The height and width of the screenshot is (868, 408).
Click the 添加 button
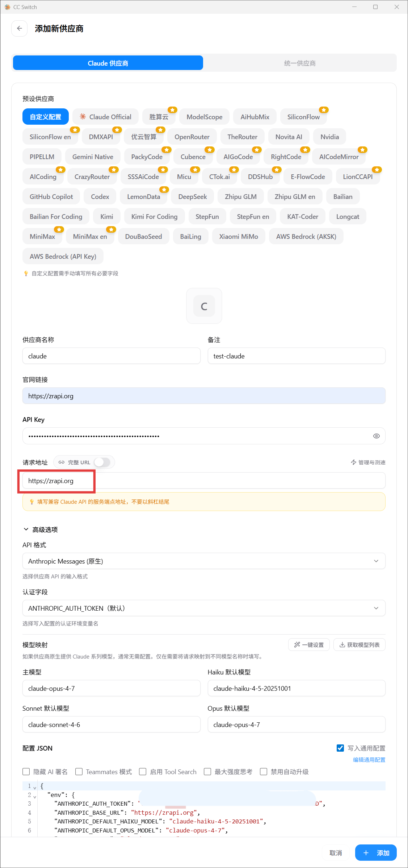[x=376, y=853]
